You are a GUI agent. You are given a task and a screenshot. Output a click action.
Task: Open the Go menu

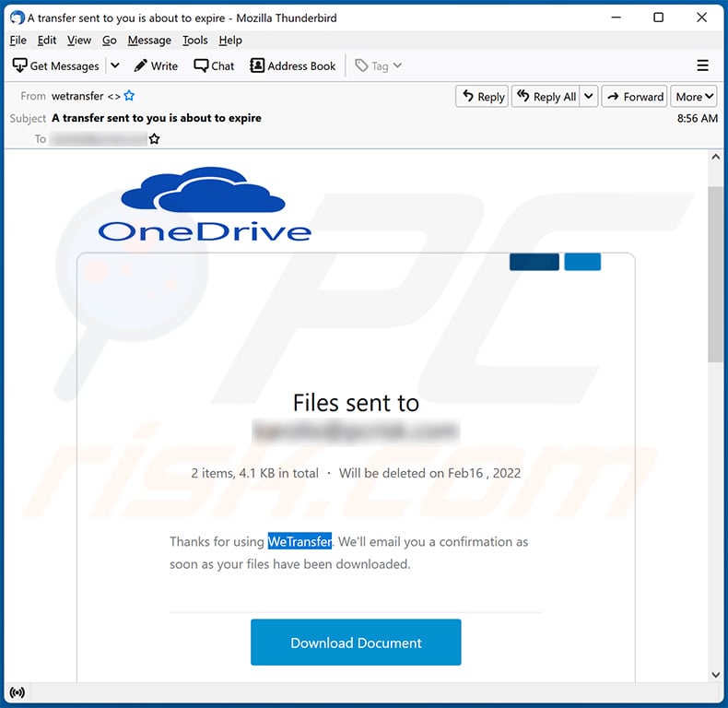[109, 41]
